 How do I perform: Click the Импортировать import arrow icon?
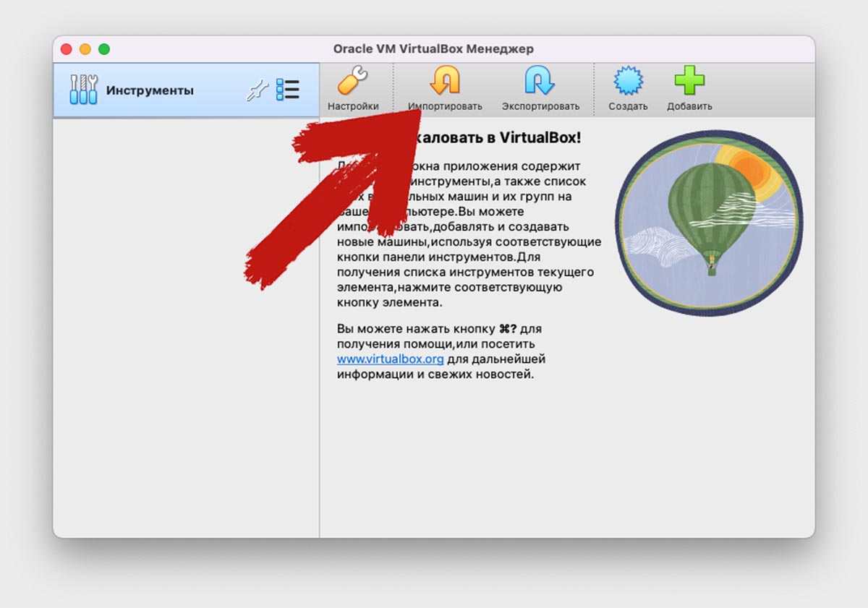pos(444,81)
